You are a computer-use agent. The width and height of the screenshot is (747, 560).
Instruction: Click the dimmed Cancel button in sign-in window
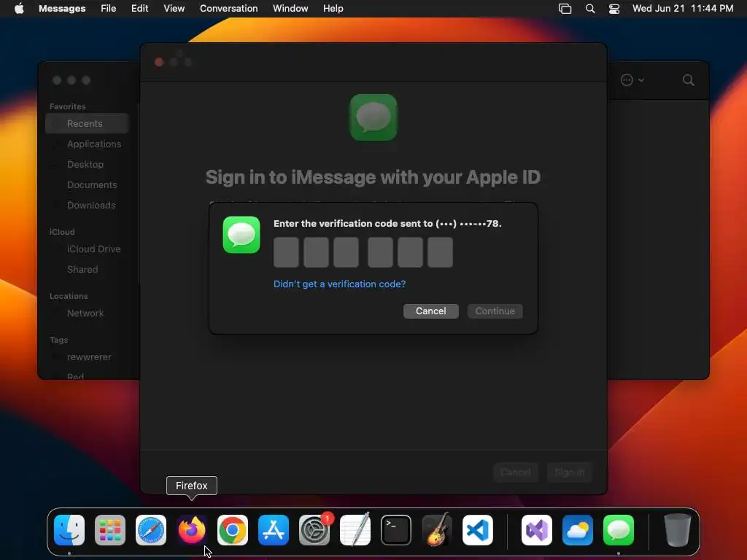pyautogui.click(x=516, y=472)
